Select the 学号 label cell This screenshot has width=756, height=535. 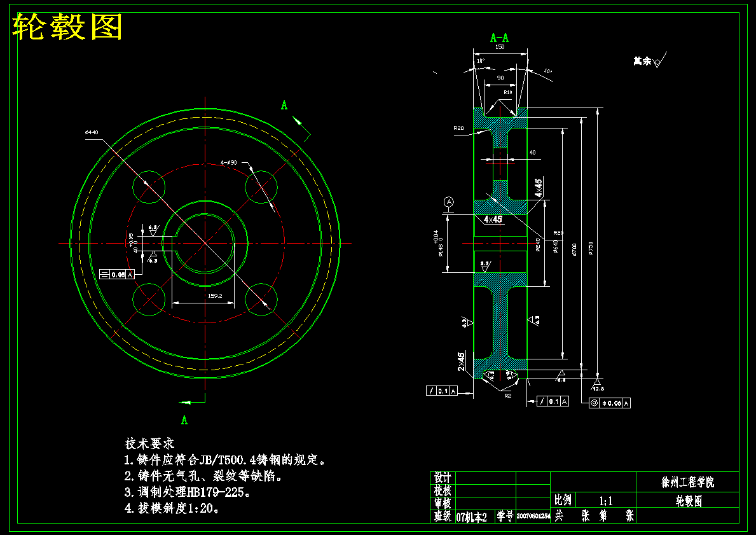coord(505,516)
